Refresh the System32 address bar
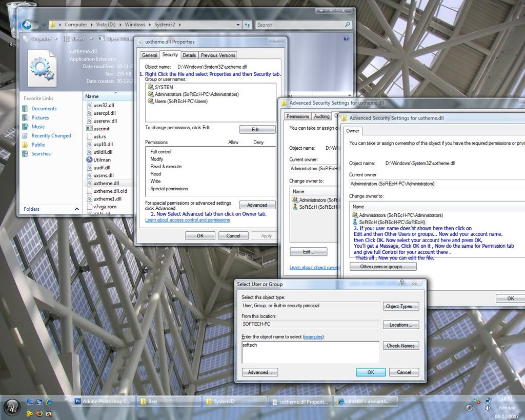The height and width of the screenshot is (420, 525). (247, 25)
